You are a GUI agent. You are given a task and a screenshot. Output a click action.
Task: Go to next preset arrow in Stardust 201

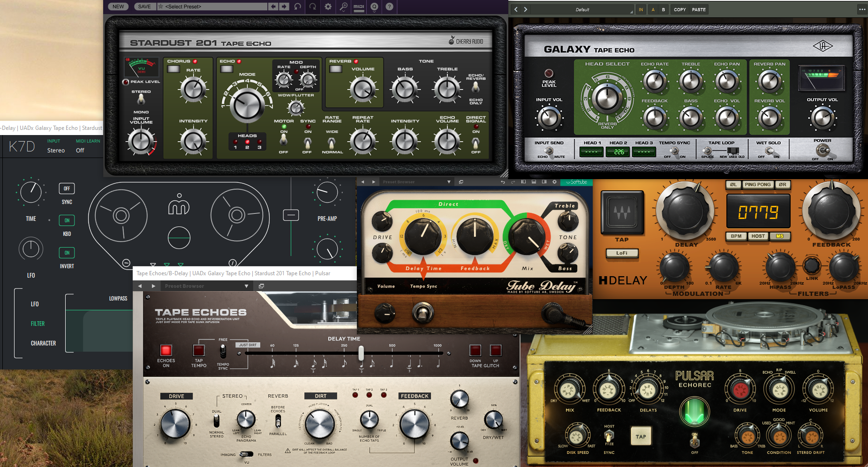tap(285, 7)
